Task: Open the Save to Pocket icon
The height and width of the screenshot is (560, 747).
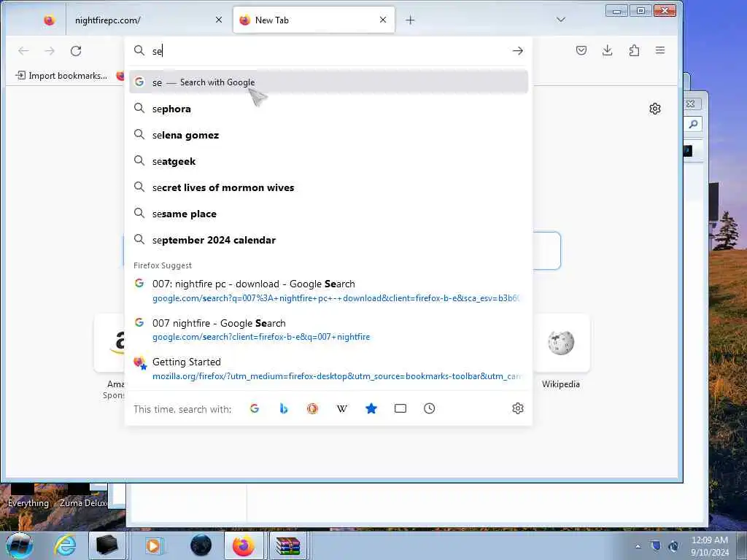Action: click(581, 50)
